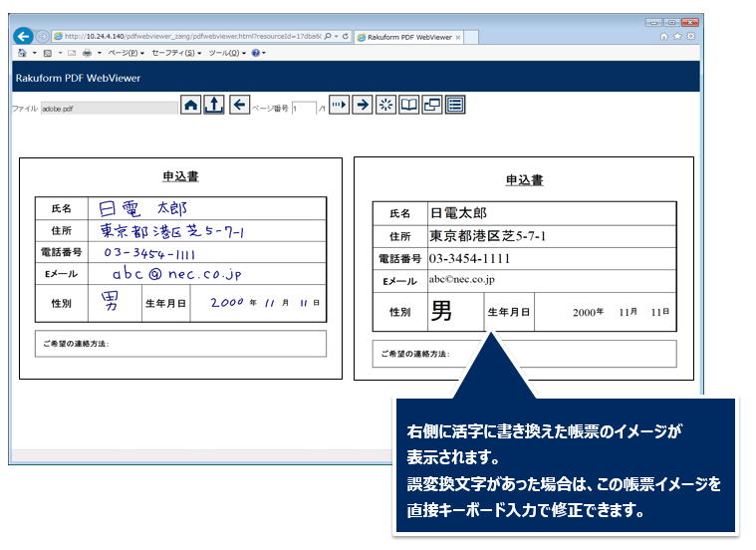This screenshot has width=756, height=550.
Task: Click the browser help question mark icon
Action: (x=256, y=52)
